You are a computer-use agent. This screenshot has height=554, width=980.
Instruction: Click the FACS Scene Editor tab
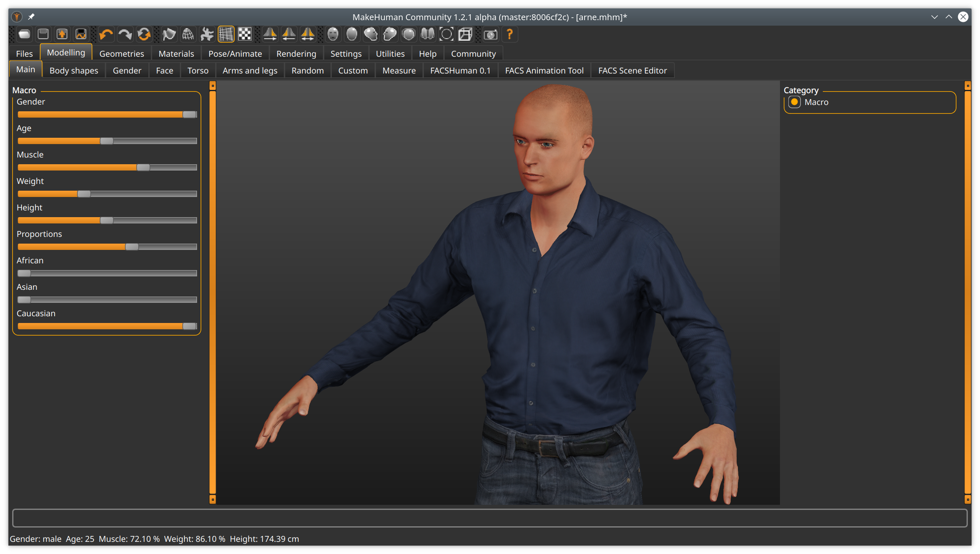pyautogui.click(x=632, y=70)
